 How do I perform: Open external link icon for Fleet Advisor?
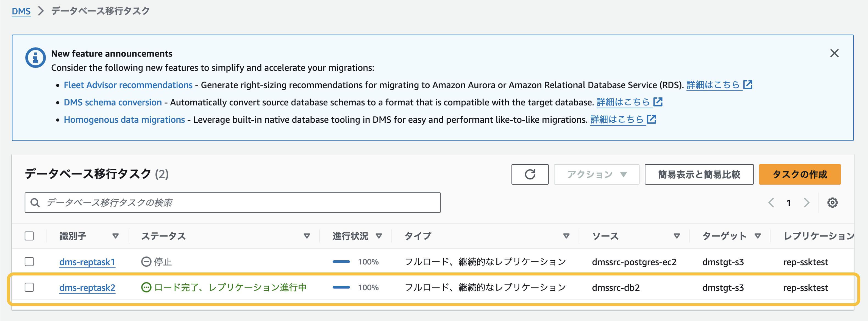(748, 85)
